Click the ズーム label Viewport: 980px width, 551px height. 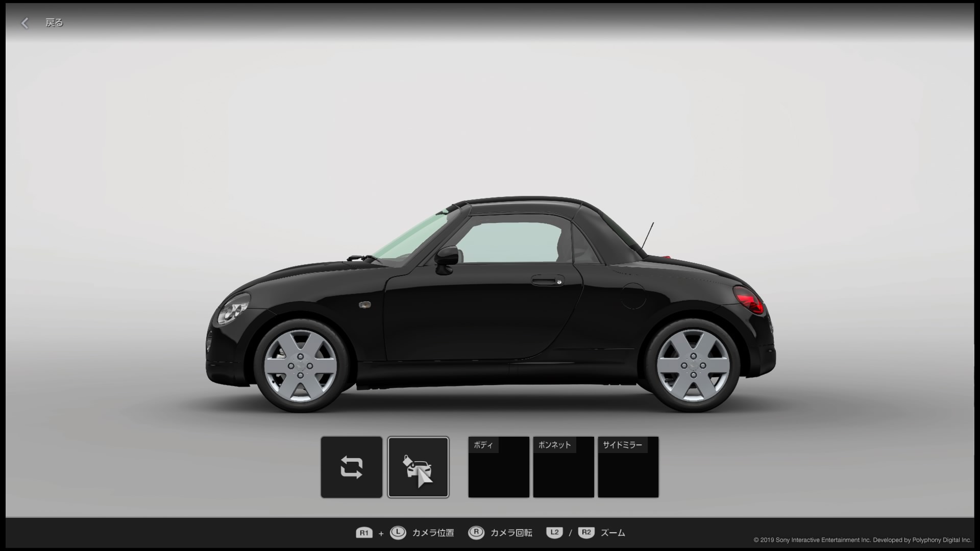coord(612,533)
